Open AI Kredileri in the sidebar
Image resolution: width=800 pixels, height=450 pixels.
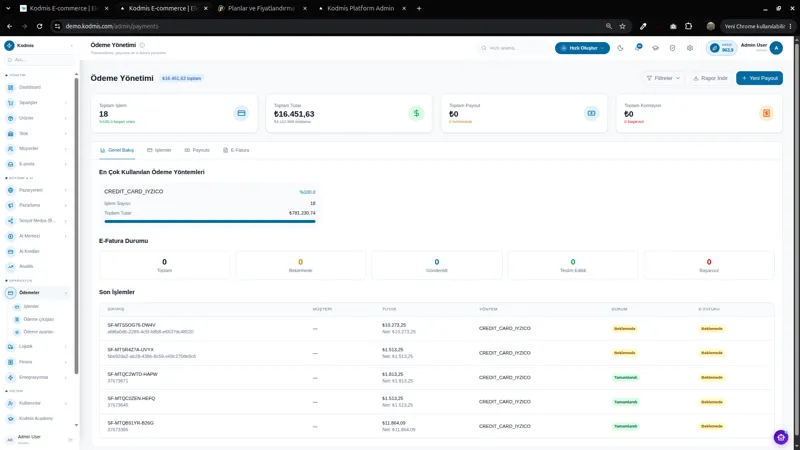tap(29, 251)
